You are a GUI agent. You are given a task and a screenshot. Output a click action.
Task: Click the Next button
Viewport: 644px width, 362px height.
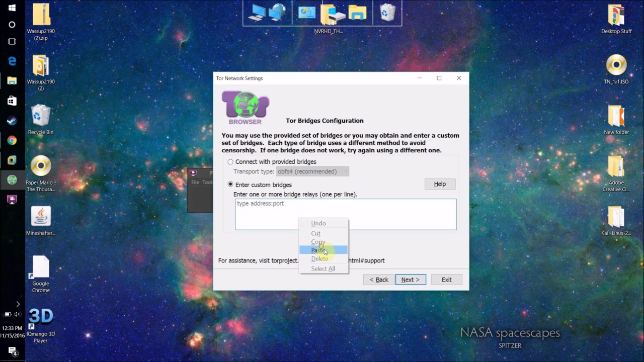(x=411, y=280)
